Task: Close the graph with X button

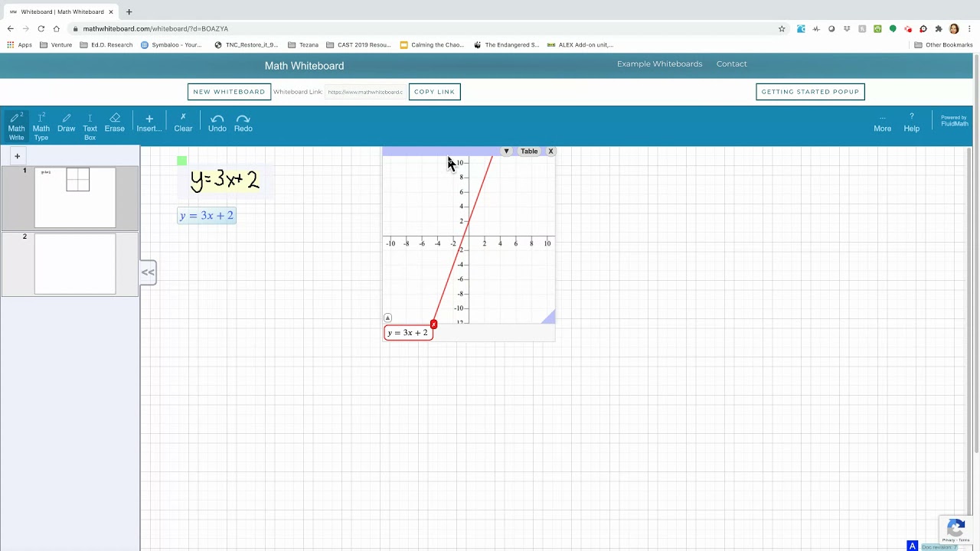Action: 550,152
